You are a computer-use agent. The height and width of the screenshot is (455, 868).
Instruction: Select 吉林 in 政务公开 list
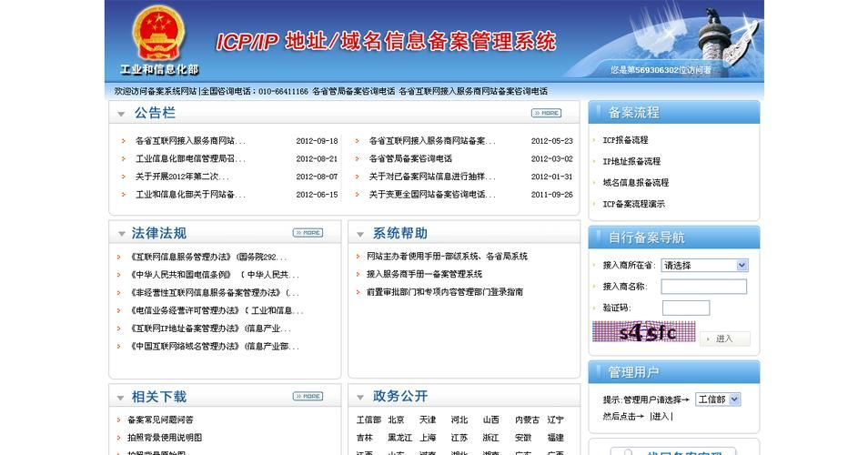364,438
